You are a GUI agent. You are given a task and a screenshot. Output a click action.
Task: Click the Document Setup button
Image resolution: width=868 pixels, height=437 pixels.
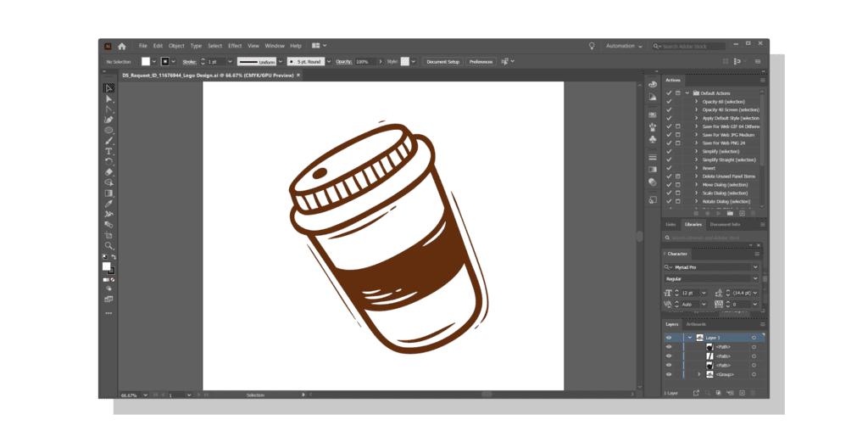pyautogui.click(x=442, y=62)
